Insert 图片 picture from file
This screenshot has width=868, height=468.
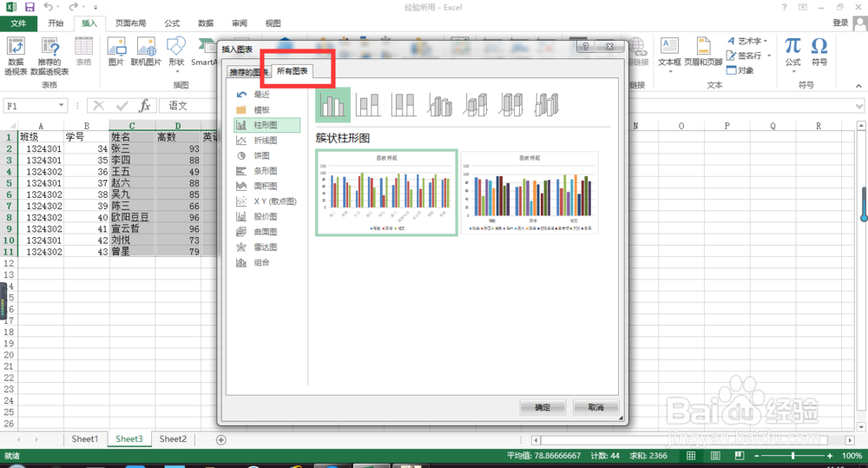[115, 51]
